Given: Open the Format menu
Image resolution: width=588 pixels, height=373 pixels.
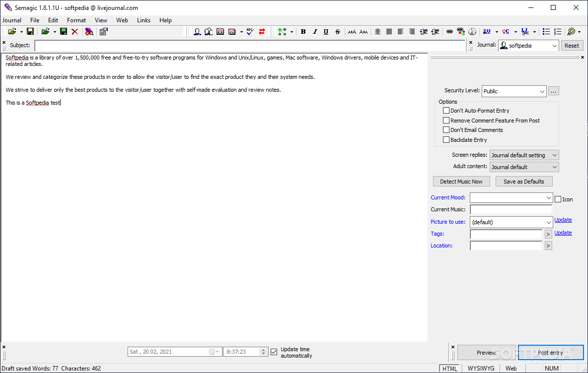Looking at the screenshot, I should tap(76, 20).
